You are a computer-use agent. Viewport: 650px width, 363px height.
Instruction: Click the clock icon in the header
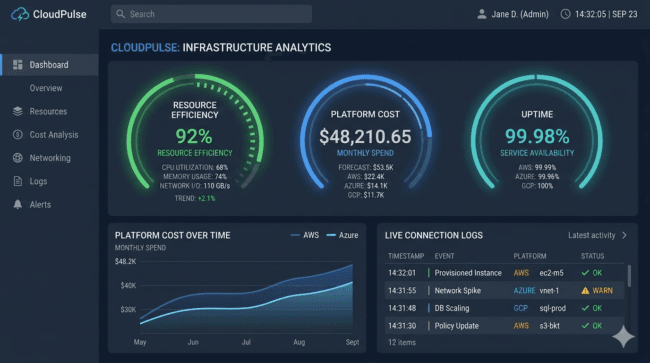click(565, 14)
